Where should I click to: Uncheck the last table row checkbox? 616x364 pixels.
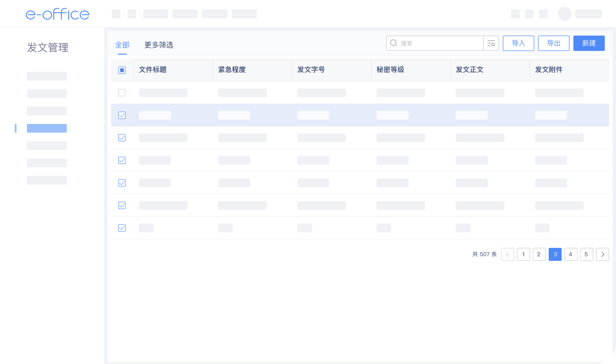(x=122, y=228)
